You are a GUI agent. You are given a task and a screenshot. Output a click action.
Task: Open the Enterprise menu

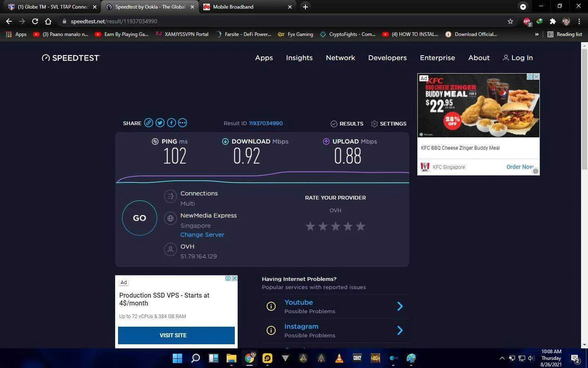(437, 58)
